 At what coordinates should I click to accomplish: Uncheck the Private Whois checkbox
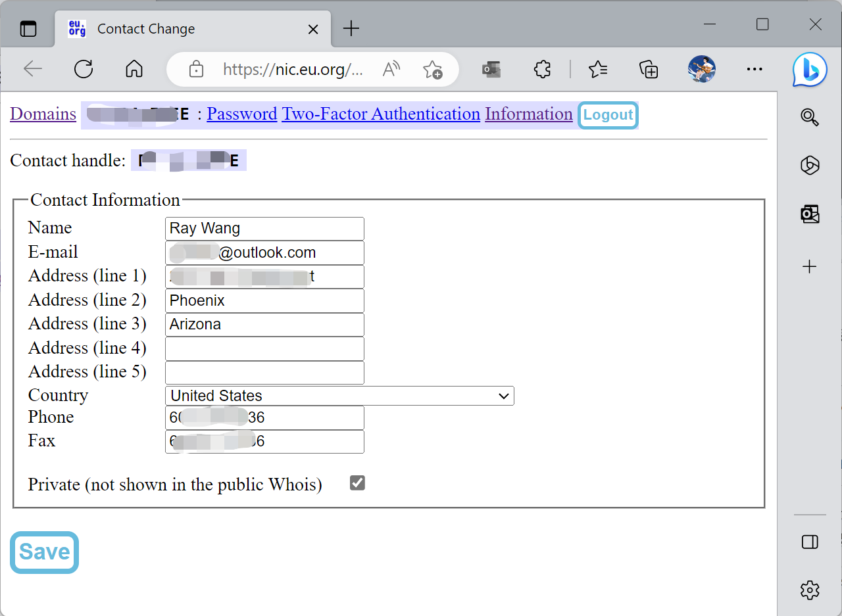point(357,483)
